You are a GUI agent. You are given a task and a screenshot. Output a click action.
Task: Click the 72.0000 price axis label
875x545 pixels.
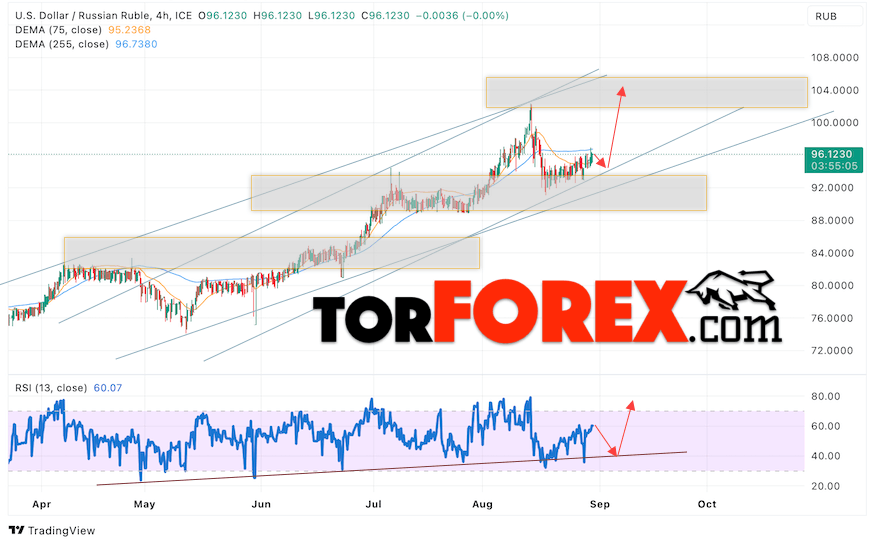[833, 350]
